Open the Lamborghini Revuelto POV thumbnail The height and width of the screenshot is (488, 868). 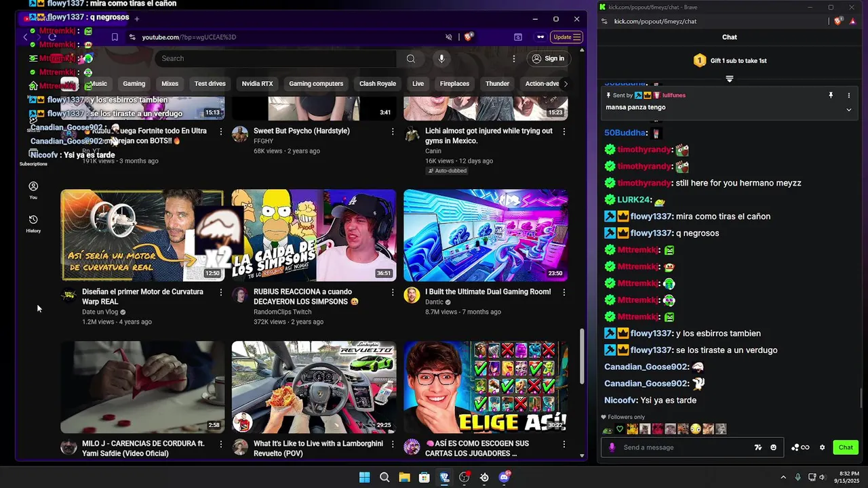[x=314, y=387]
